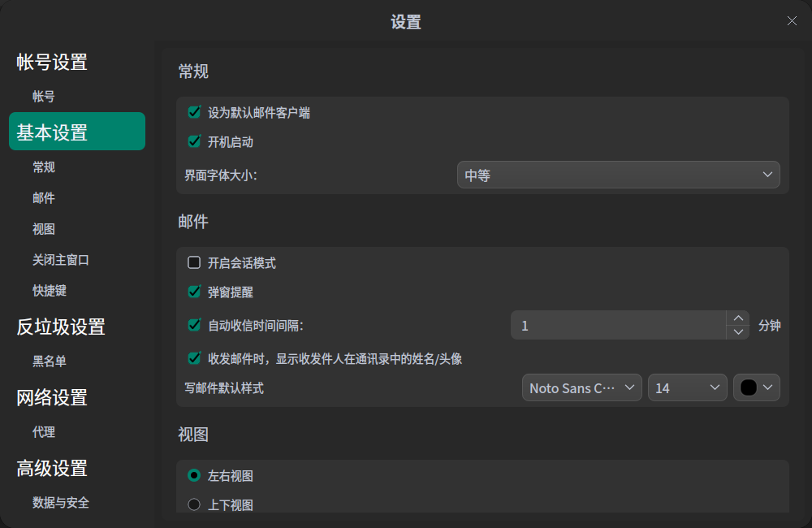This screenshot has height=528, width=812.
Task: Select 左右视图 layout radio button
Action: pyautogui.click(x=194, y=475)
